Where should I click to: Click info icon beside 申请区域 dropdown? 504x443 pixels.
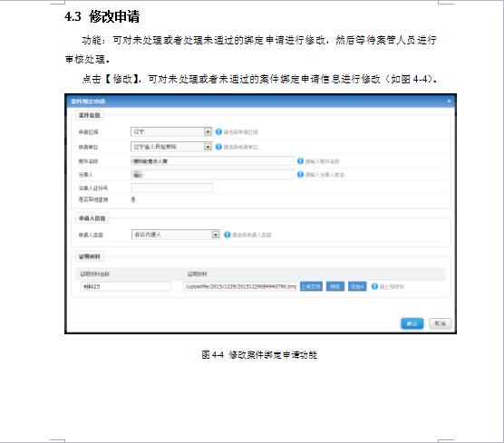tap(218, 131)
